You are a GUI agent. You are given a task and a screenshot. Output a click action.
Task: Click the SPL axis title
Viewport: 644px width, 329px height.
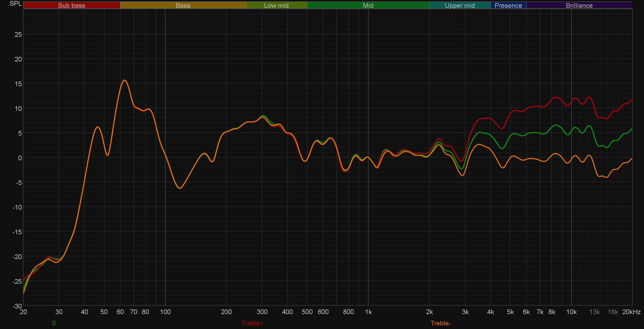[x=15, y=4]
